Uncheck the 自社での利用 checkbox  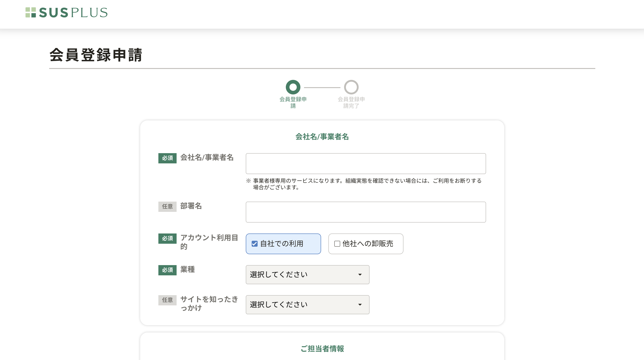coord(254,244)
